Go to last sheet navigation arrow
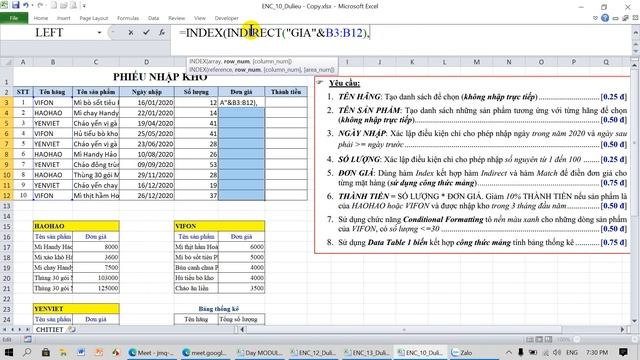Image resolution: width=640 pixels, height=360 pixels. [x=28, y=329]
